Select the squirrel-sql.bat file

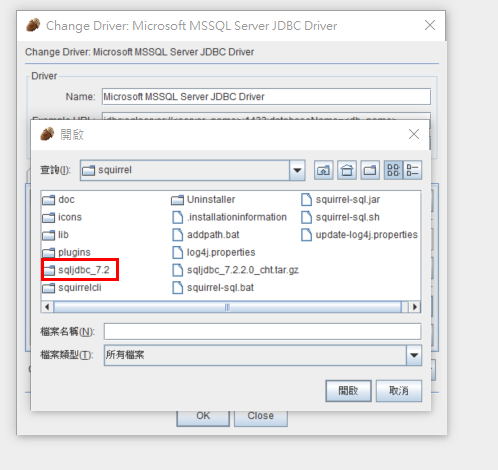click(x=213, y=288)
